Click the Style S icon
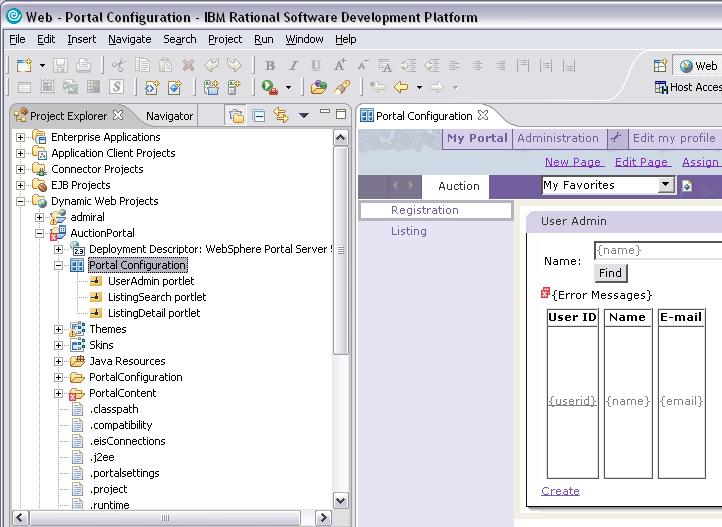Viewport: 722px width, 527px height. [116, 87]
